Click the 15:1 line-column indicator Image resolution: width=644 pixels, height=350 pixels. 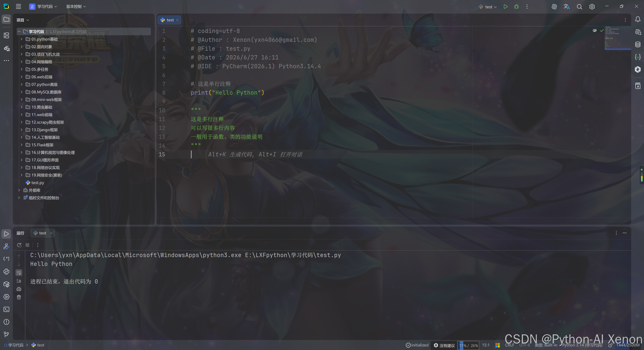pos(486,345)
